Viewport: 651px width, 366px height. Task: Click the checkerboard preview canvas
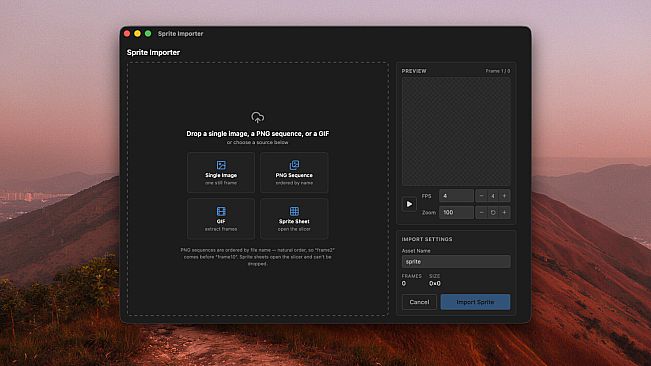[x=456, y=131]
